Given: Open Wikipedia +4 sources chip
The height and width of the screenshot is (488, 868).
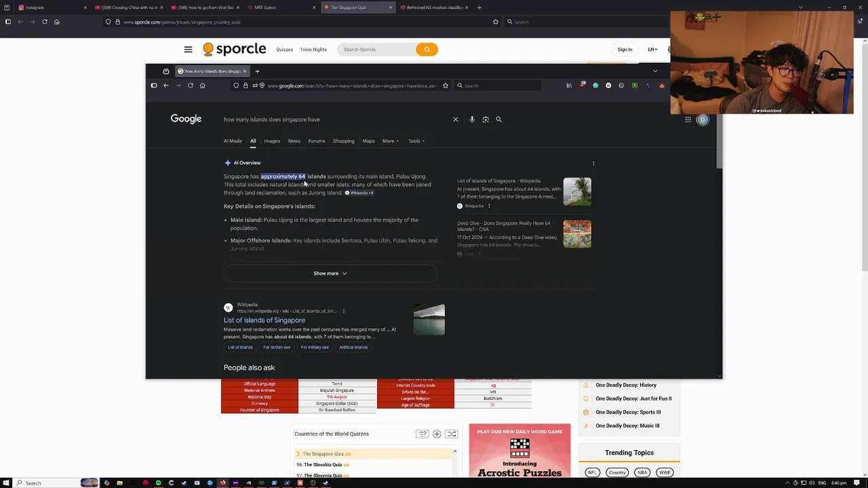Looking at the screenshot, I should [359, 193].
